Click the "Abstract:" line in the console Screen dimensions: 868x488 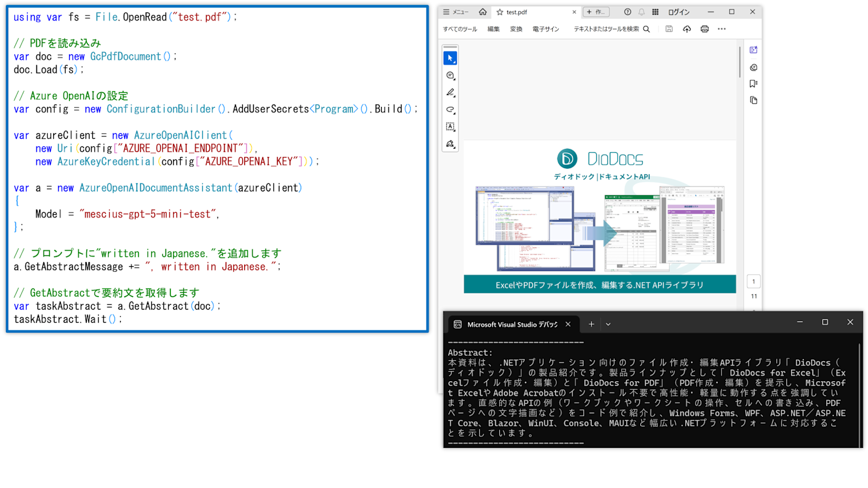tap(470, 352)
